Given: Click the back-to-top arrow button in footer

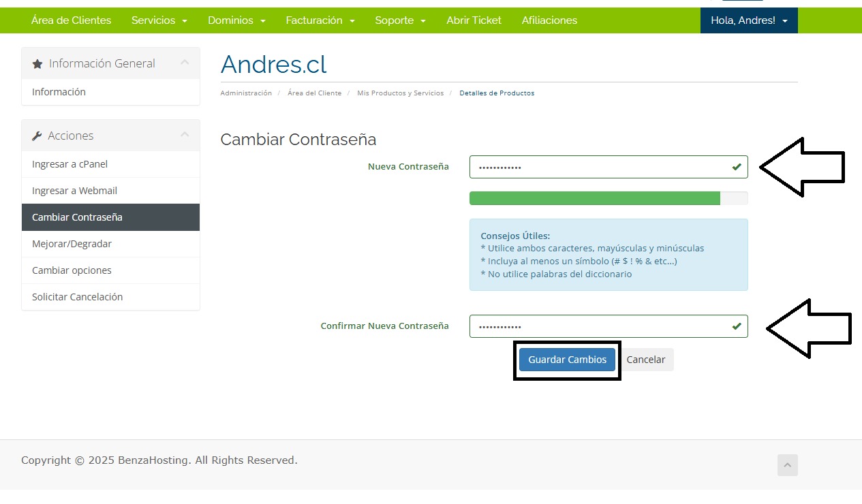Looking at the screenshot, I should tap(787, 465).
